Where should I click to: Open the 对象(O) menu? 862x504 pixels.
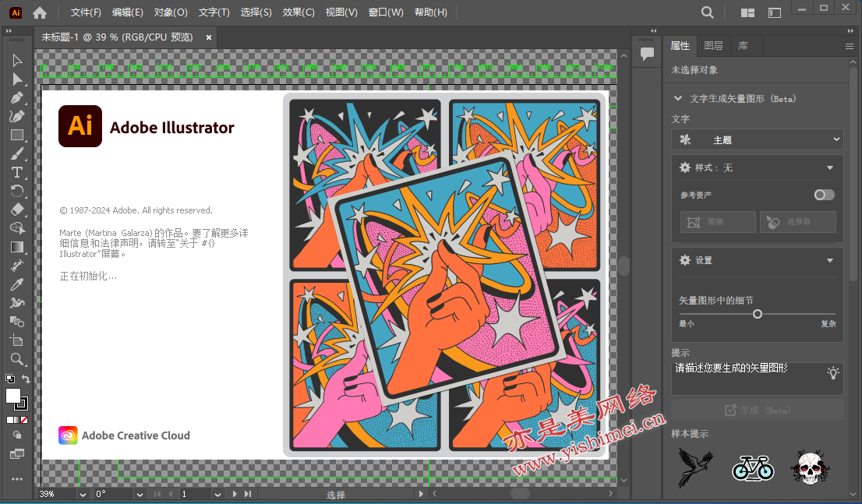[x=171, y=12]
